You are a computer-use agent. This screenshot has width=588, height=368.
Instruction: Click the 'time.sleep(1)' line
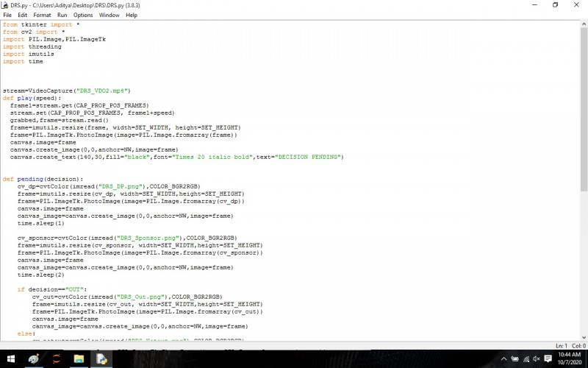pyautogui.click(x=41, y=224)
